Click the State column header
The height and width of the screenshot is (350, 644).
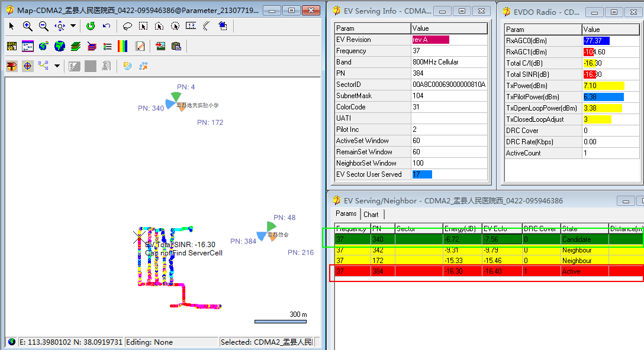(584, 229)
